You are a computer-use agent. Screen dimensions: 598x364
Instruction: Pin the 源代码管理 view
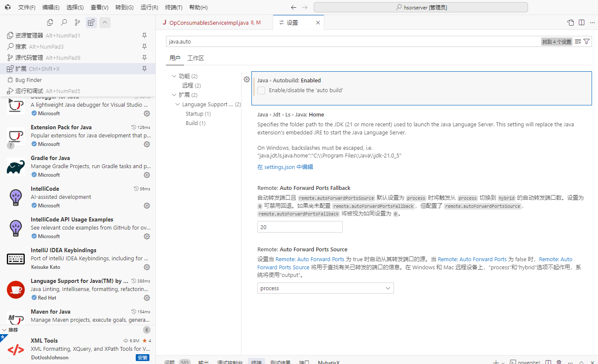pyautogui.click(x=144, y=58)
